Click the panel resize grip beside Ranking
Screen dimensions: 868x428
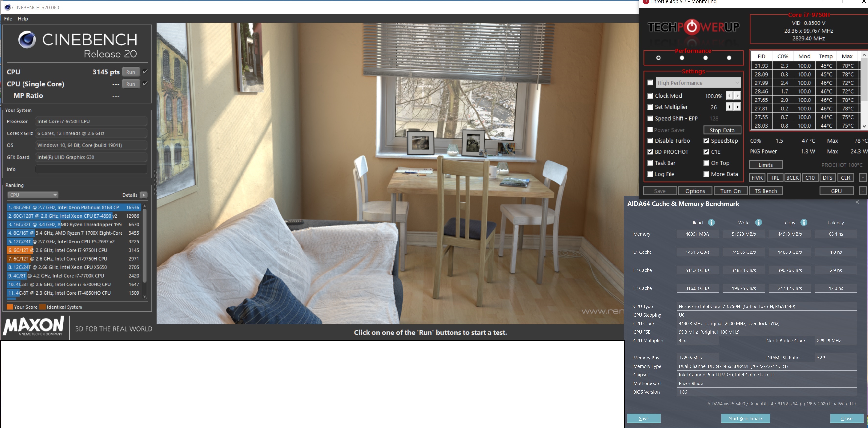(x=155, y=183)
